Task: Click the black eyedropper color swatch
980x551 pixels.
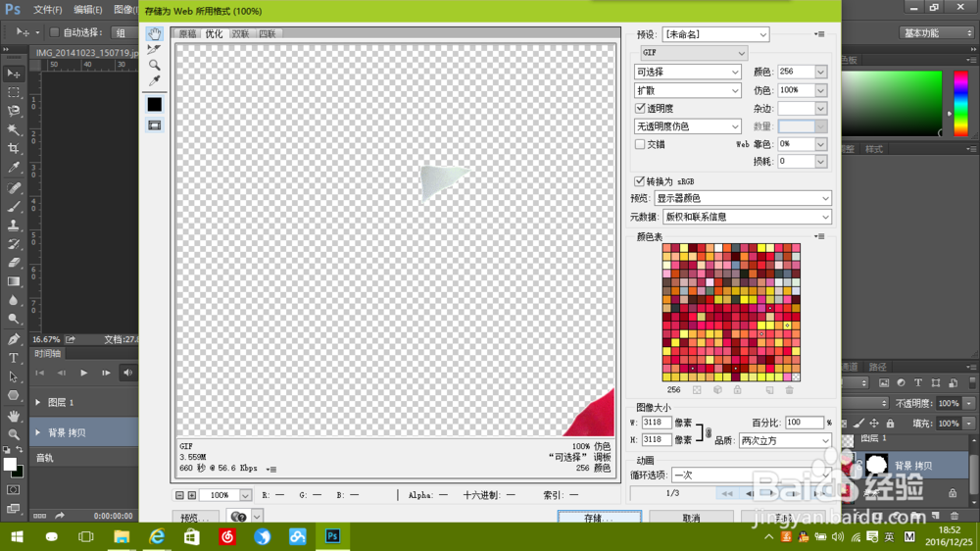Action: click(155, 104)
